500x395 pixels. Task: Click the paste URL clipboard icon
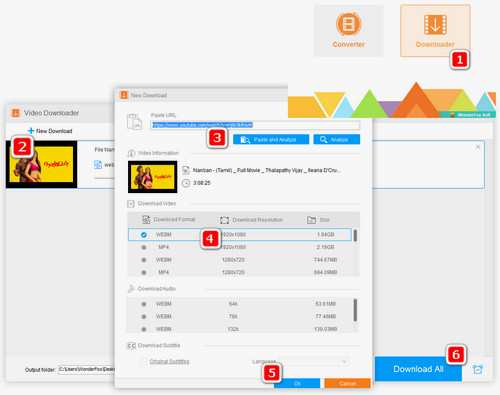[x=134, y=122]
